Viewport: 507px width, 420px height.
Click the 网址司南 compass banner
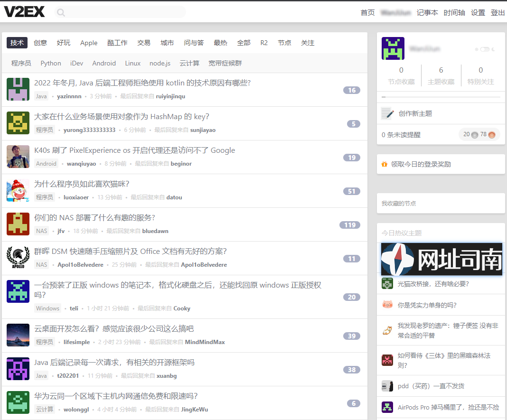[441, 259]
